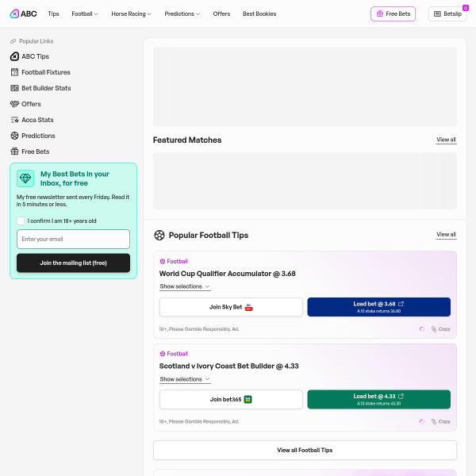Screen dimensions: 476x476
Task: Show selections for World Cup Qualifier Accumulator
Action: tap(184, 286)
